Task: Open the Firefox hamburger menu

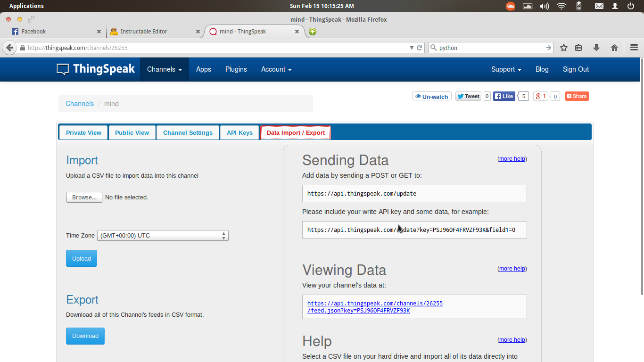Action: (634, 48)
